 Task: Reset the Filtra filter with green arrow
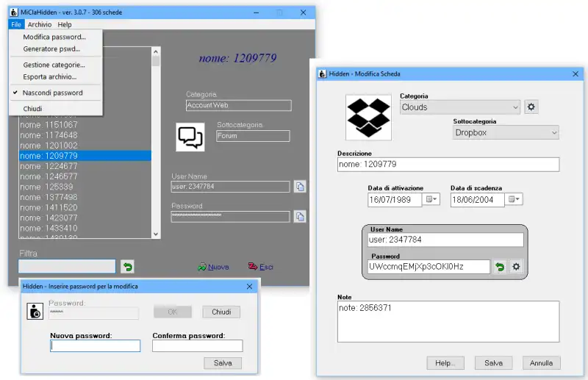(127, 267)
